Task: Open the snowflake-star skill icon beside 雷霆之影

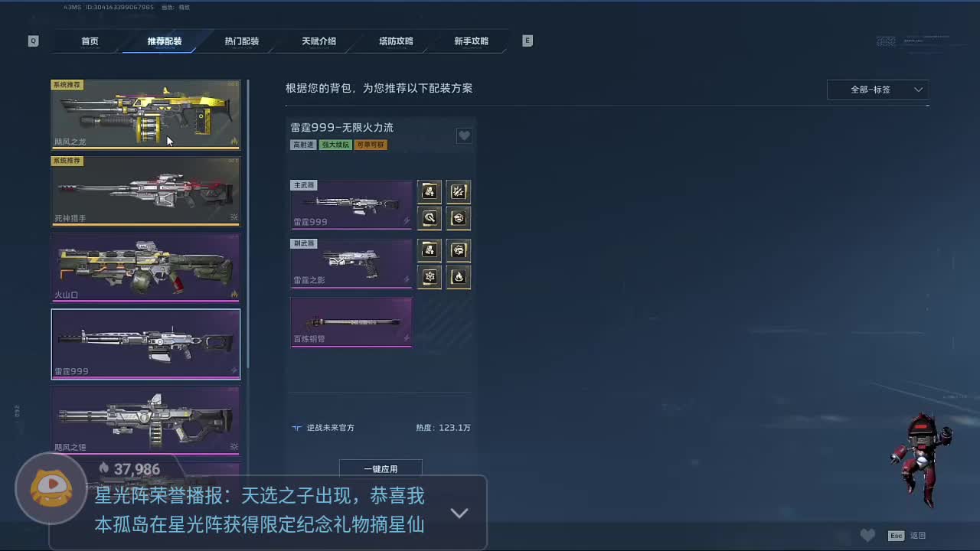Action: pyautogui.click(x=430, y=277)
